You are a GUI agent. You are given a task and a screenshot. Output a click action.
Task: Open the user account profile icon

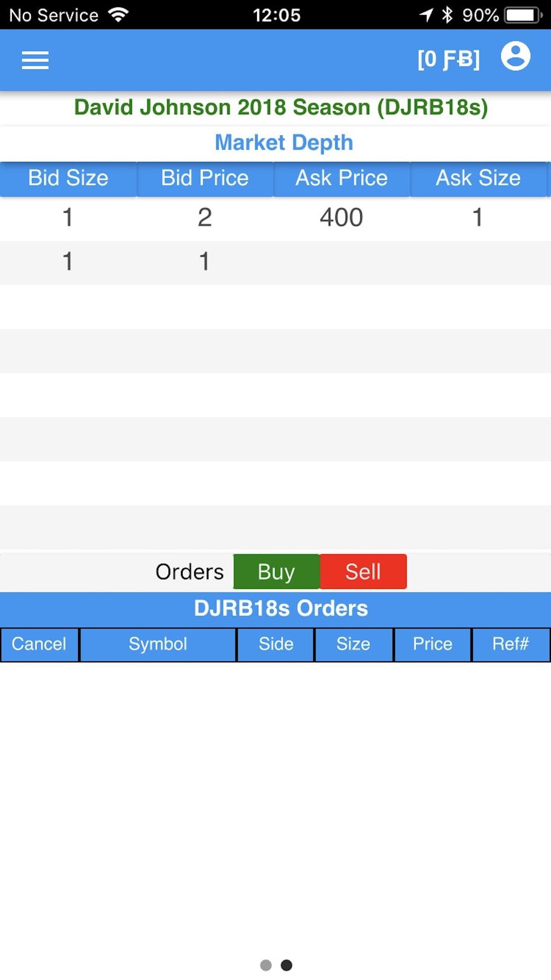point(516,56)
